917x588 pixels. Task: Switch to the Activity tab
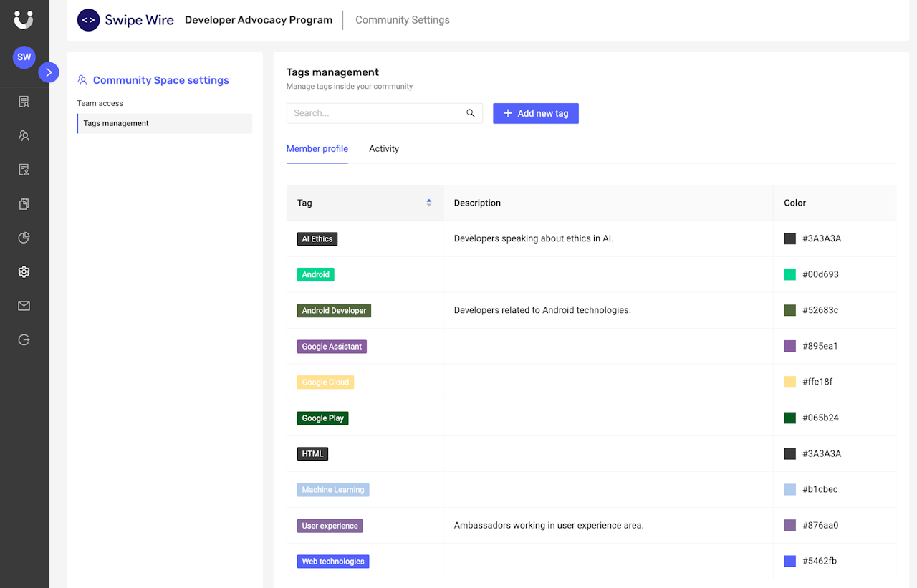tap(384, 149)
